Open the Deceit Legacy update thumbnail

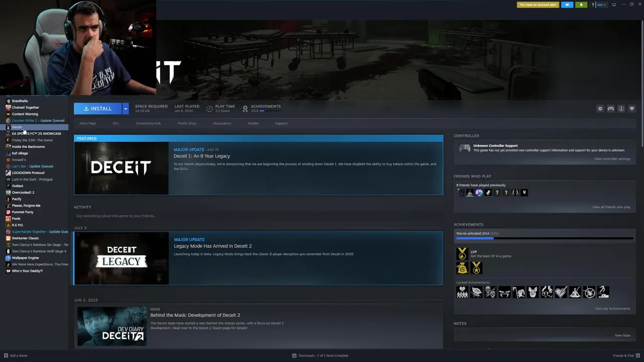coord(121,258)
